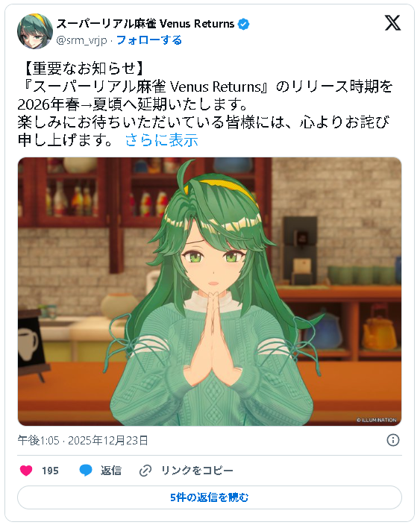Click the tweet body announcement text
Viewport: 420px width, 531px height.
coord(205,104)
